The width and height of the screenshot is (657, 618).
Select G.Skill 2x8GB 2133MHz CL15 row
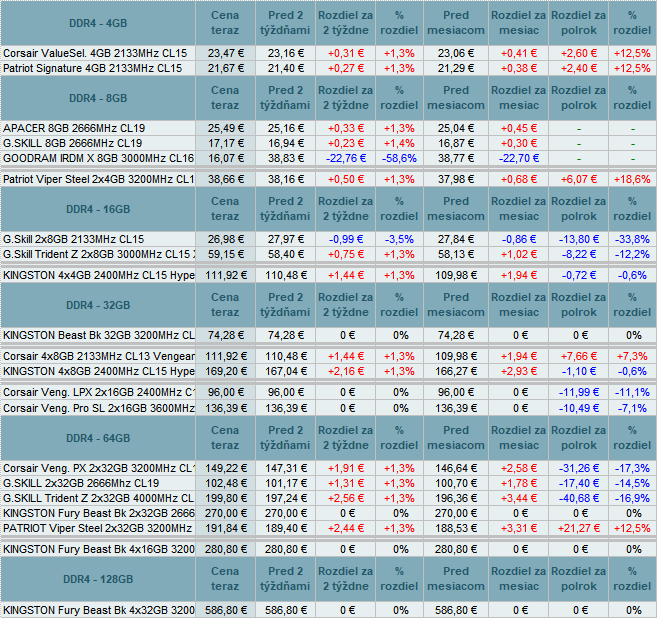(x=75, y=239)
